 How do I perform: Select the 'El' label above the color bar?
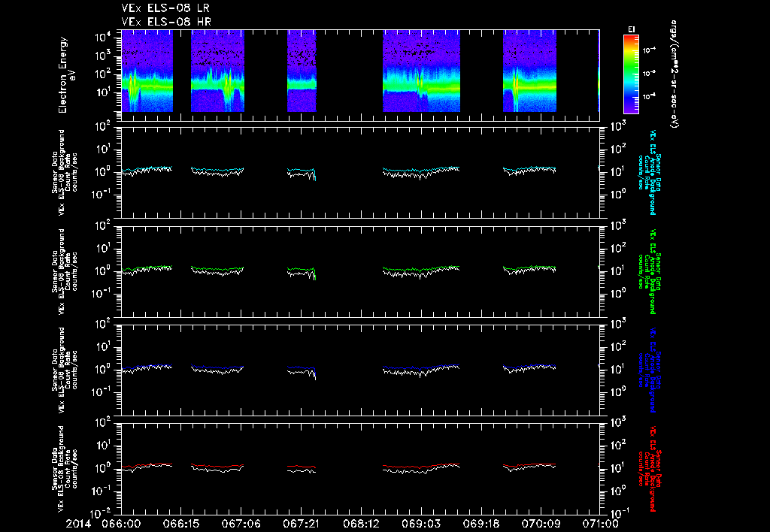[632, 29]
